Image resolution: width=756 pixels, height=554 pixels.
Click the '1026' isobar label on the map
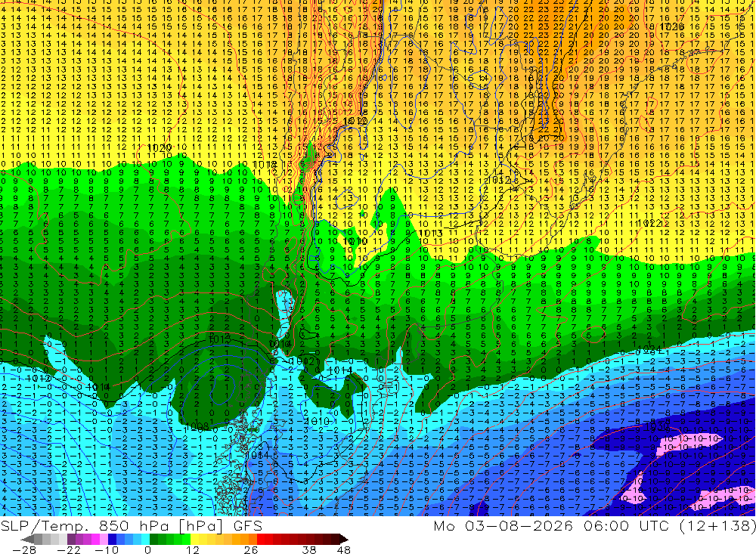(671, 26)
